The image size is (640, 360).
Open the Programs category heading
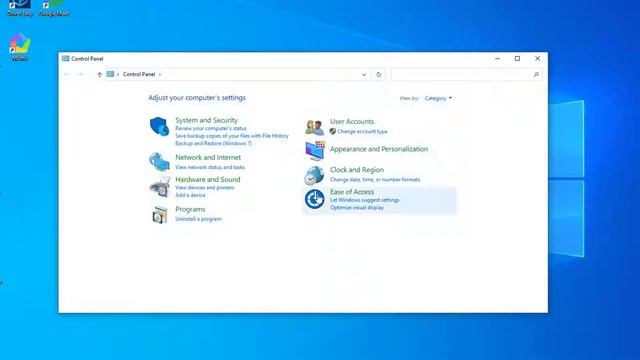pos(190,209)
